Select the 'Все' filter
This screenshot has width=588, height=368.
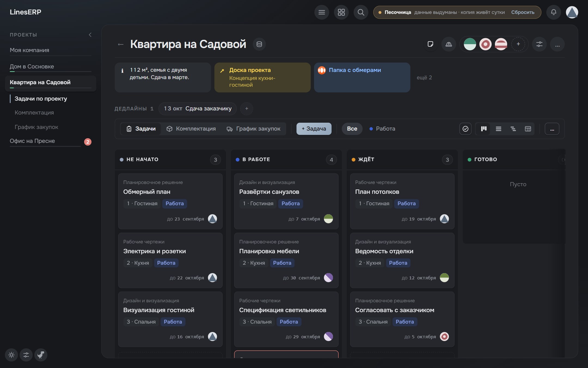(x=352, y=129)
